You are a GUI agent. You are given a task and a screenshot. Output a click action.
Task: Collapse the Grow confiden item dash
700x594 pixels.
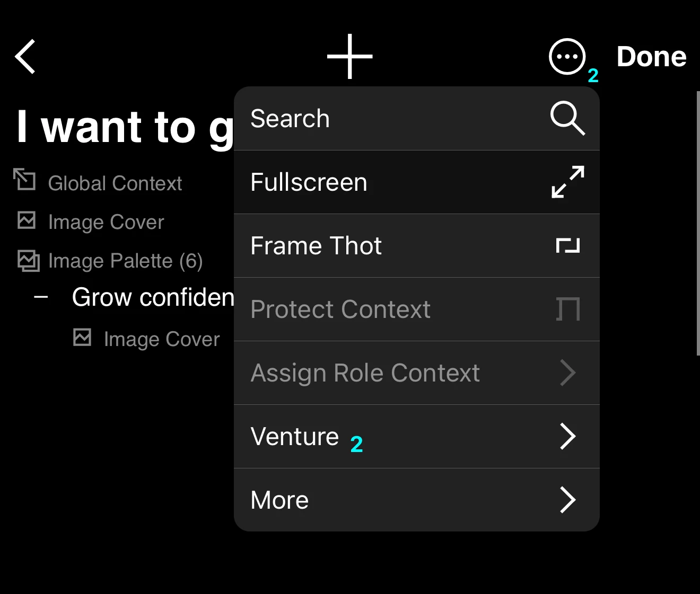pos(41,297)
